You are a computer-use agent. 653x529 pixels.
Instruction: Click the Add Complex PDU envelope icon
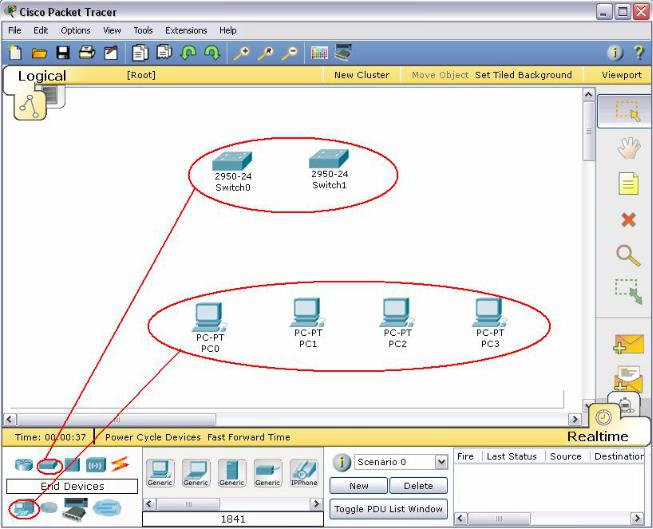pos(628,379)
